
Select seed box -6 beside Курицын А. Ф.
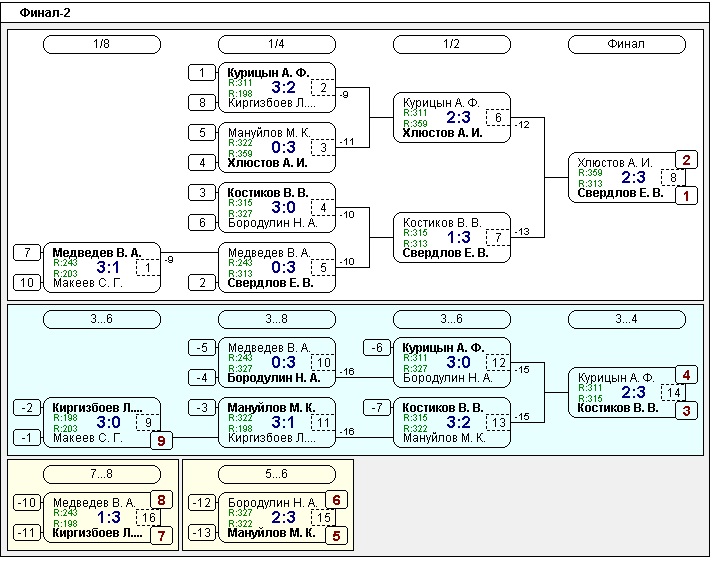(378, 347)
